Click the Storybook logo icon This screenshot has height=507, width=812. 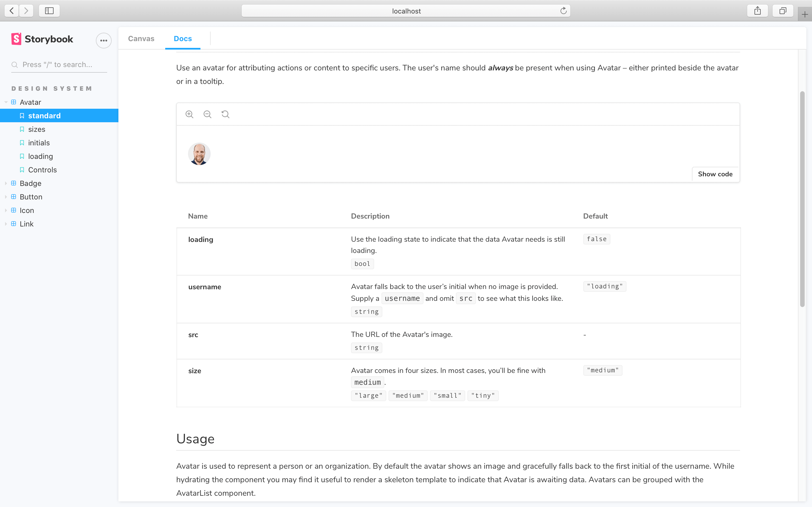click(x=15, y=39)
